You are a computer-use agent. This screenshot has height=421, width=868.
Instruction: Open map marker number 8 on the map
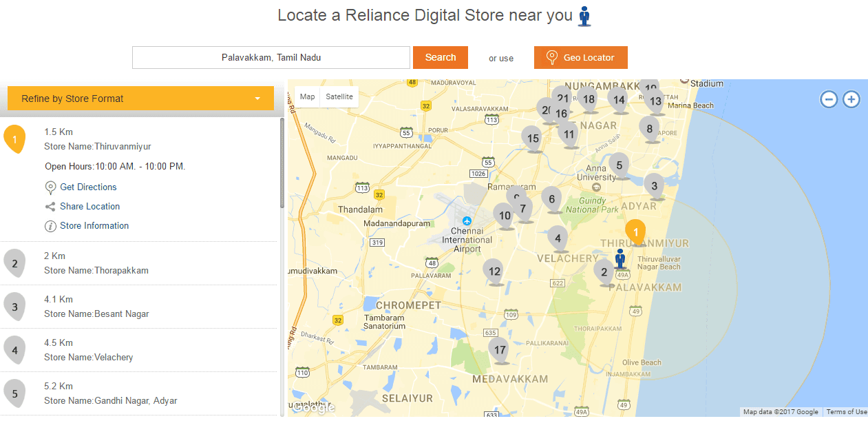(x=649, y=128)
